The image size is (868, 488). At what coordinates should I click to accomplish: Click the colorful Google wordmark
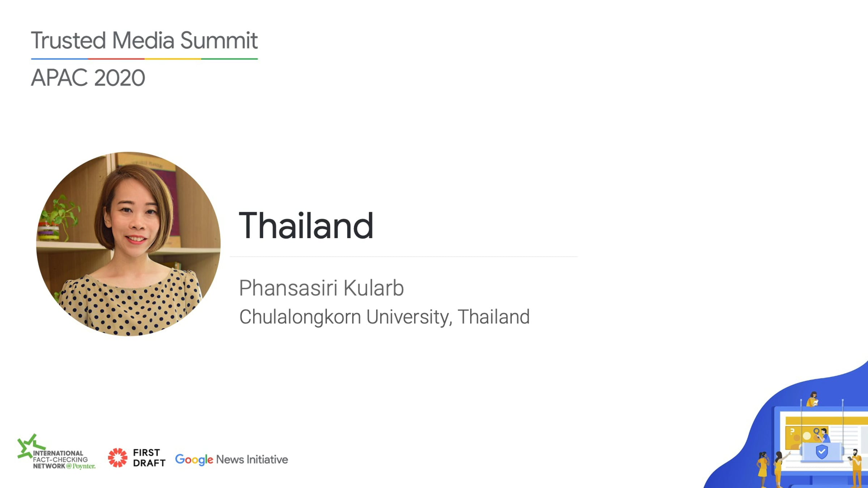click(194, 460)
